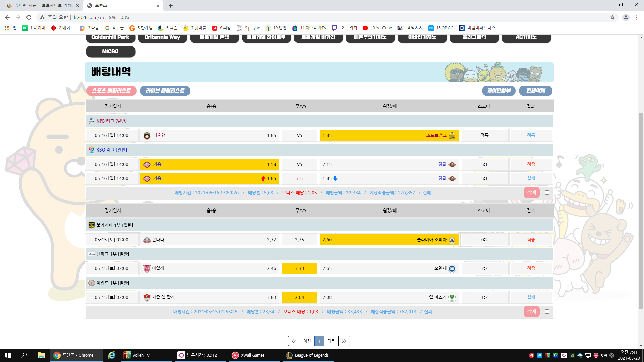
Task: Open the Chrome profile avatar icon
Action: pyautogui.click(x=626, y=17)
